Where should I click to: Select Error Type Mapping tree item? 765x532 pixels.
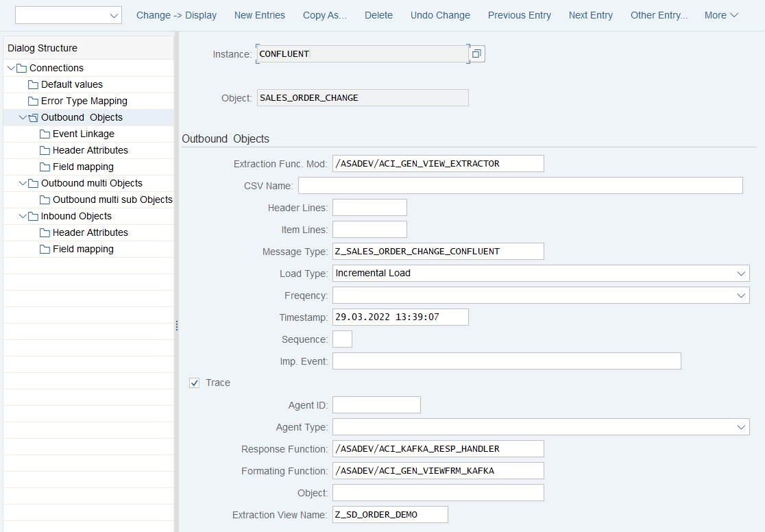click(84, 101)
